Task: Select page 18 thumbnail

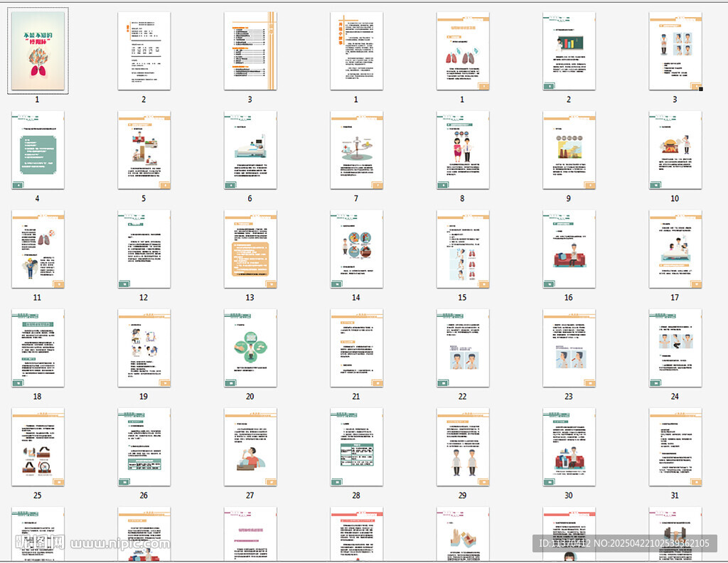Action: pos(38,348)
